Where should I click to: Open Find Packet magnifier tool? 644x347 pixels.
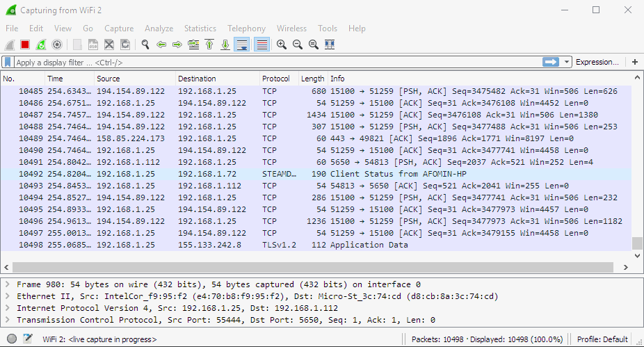(x=145, y=45)
